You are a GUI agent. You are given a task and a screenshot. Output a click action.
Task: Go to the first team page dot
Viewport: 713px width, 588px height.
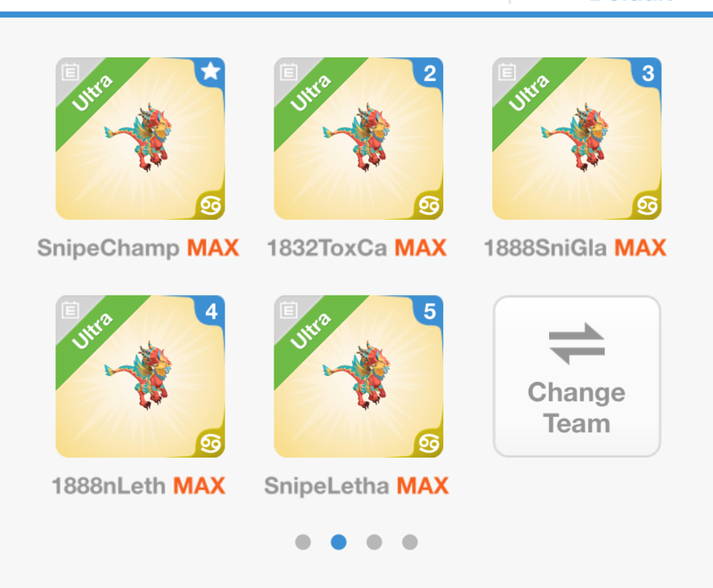point(303,542)
